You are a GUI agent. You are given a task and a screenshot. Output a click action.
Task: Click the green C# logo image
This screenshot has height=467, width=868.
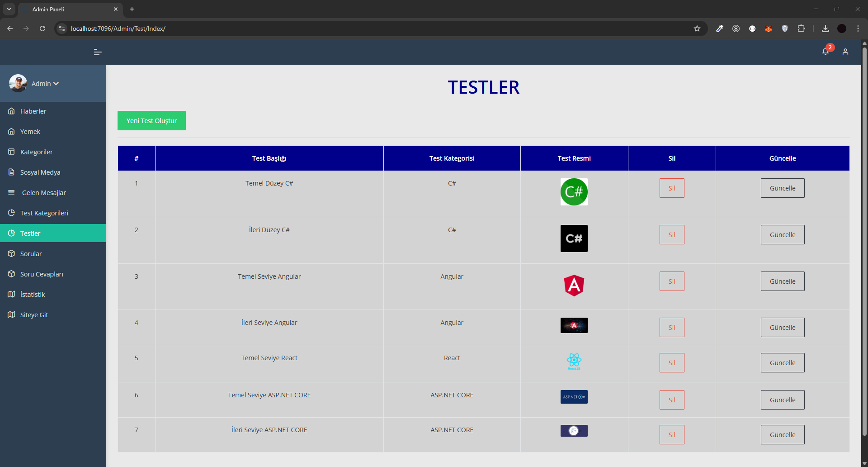point(574,192)
